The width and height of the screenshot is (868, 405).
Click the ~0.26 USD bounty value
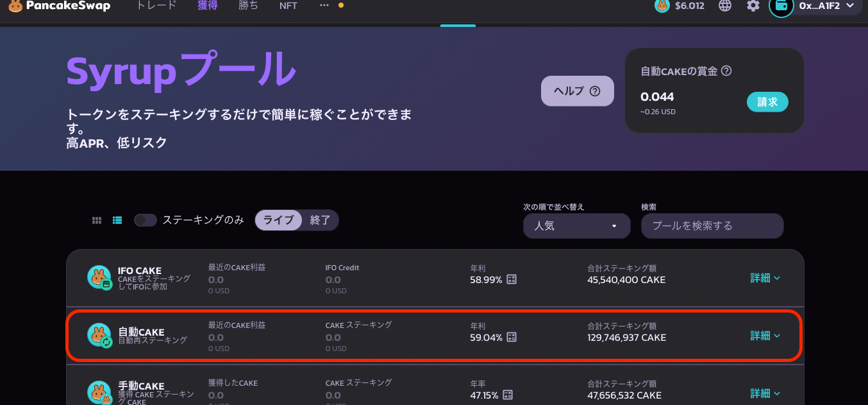click(x=658, y=112)
